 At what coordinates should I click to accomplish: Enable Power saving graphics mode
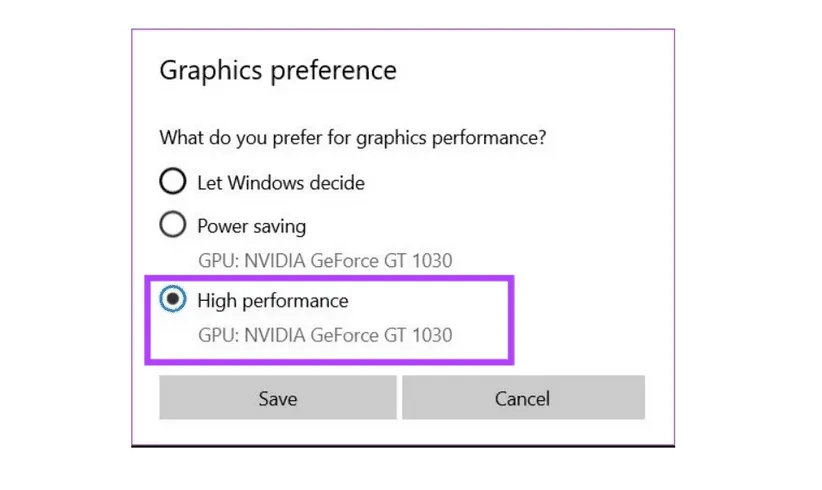173,225
